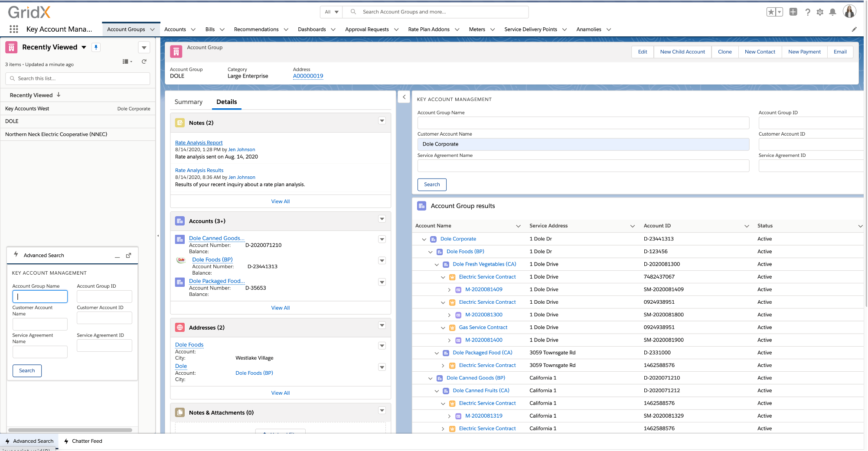Viewport: 868px width, 451px height.
Task: Open the Setup gear icon
Action: (x=820, y=12)
